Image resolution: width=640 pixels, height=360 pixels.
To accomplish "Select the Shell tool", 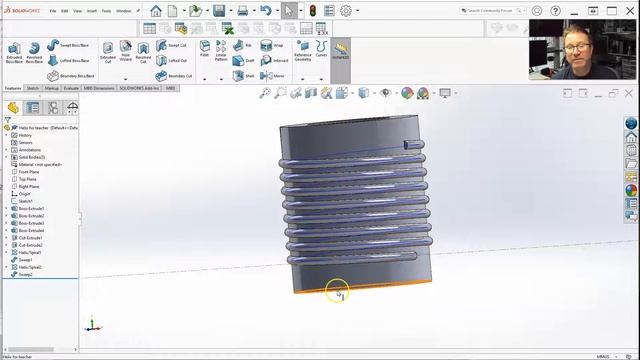I will tap(243, 76).
